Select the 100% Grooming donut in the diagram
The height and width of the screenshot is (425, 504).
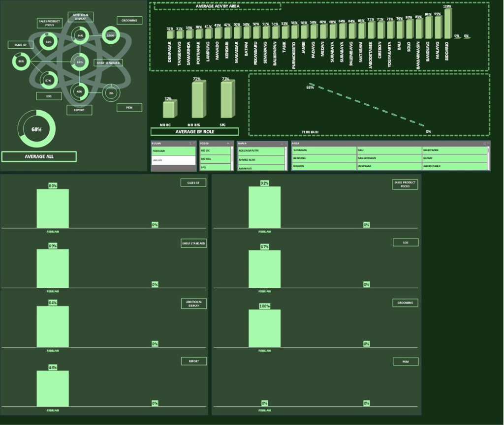[x=111, y=35]
